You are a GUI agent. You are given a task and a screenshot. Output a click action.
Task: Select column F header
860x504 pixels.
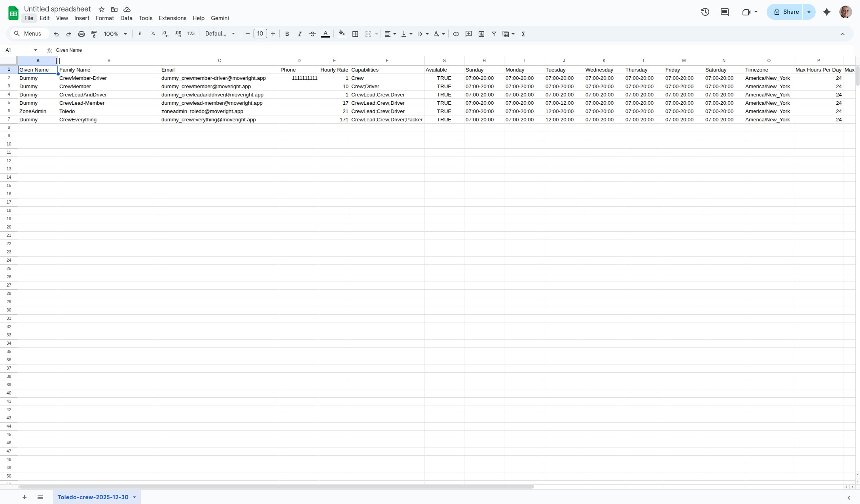(387, 60)
